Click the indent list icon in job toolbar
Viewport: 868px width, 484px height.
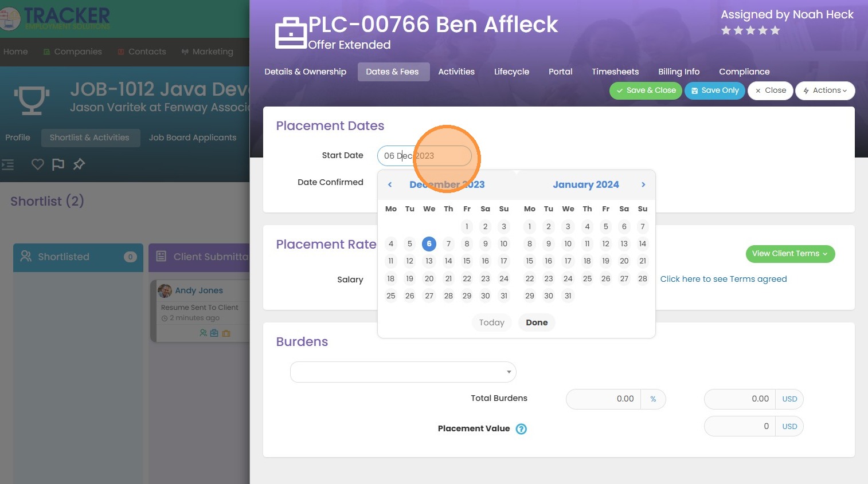point(7,164)
